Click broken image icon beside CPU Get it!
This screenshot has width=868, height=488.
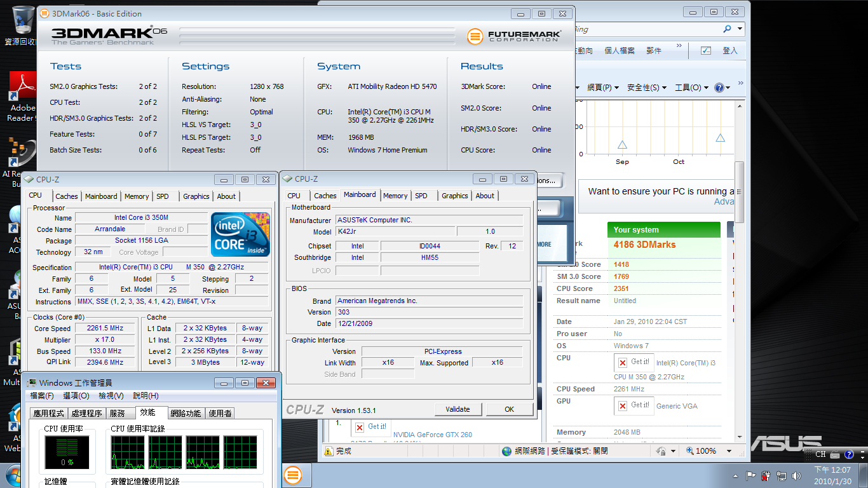pos(622,362)
